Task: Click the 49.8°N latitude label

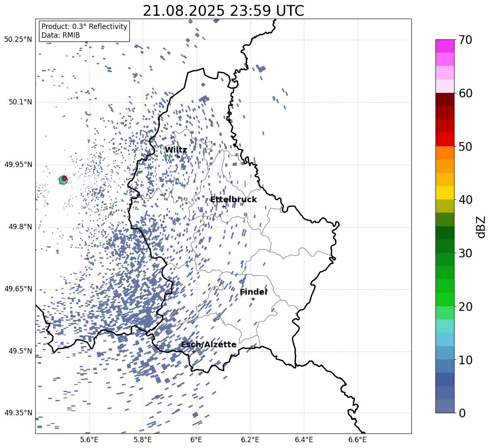Action: pyautogui.click(x=20, y=227)
